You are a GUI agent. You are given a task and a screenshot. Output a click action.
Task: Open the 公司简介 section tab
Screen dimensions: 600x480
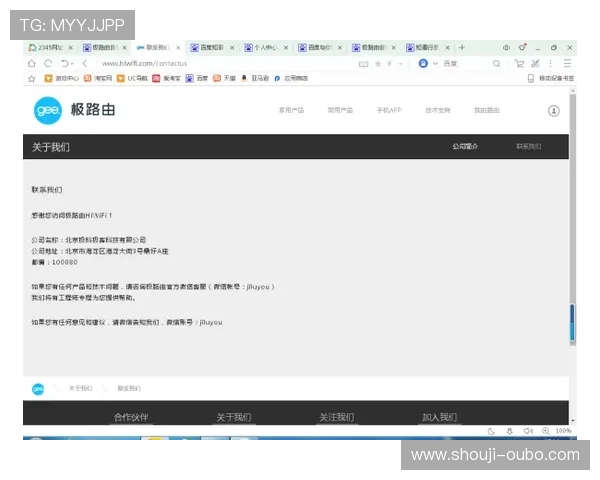pos(465,147)
